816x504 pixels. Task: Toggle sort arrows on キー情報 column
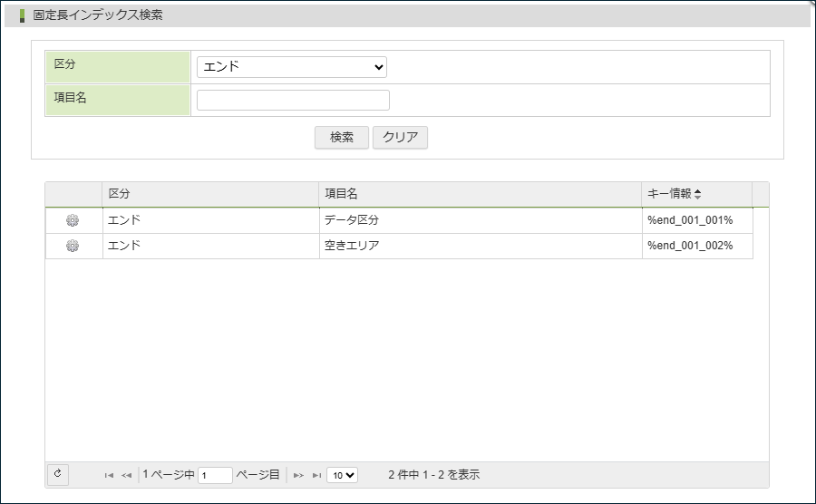click(x=697, y=194)
